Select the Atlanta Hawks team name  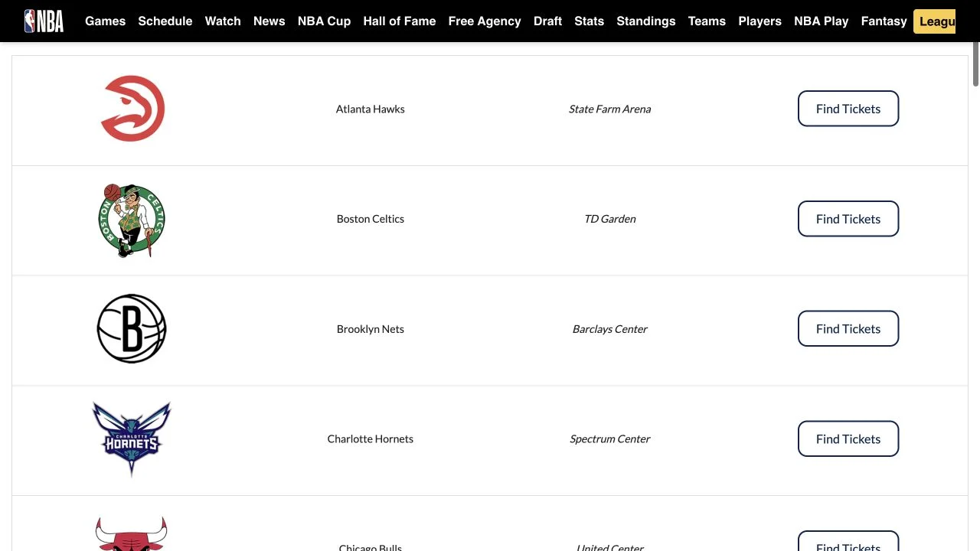(x=371, y=109)
